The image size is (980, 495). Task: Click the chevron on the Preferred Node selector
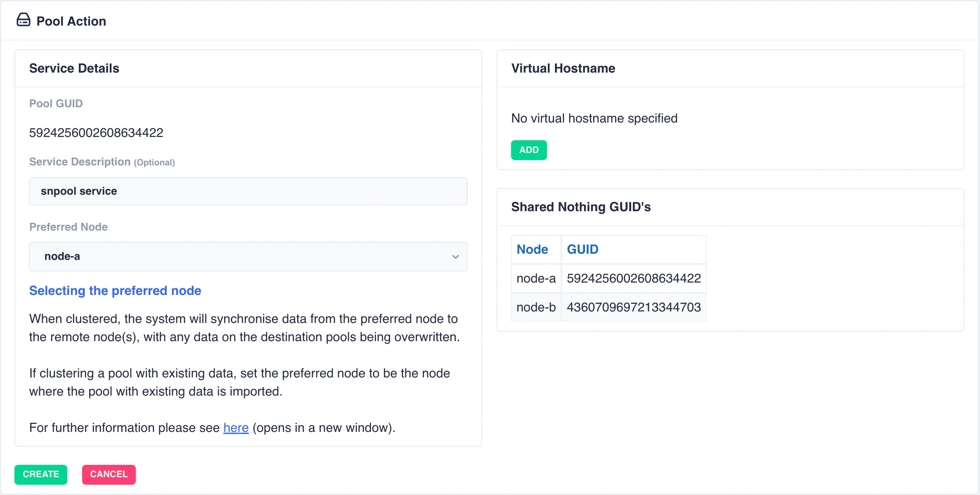tap(456, 257)
